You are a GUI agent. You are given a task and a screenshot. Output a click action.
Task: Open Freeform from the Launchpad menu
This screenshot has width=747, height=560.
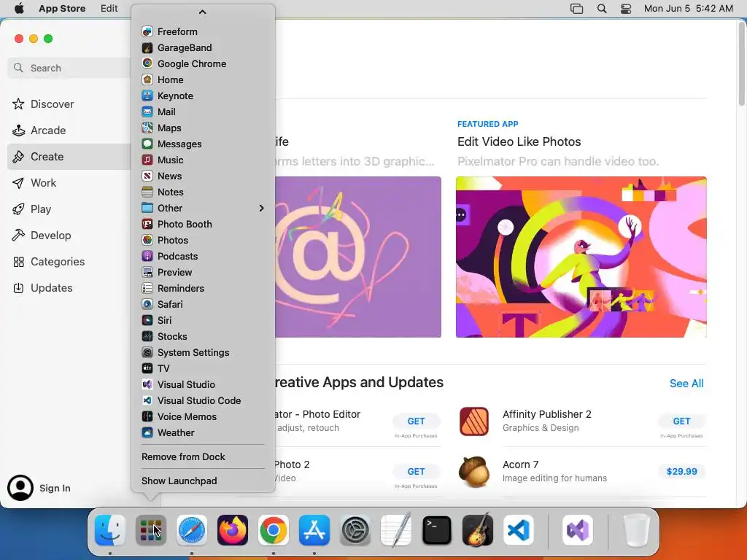coord(203,31)
